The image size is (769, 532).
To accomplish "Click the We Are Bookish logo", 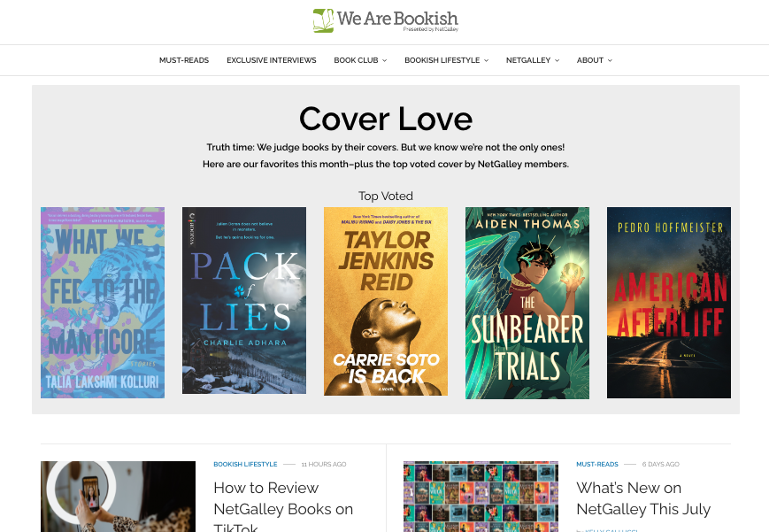I will [x=386, y=20].
